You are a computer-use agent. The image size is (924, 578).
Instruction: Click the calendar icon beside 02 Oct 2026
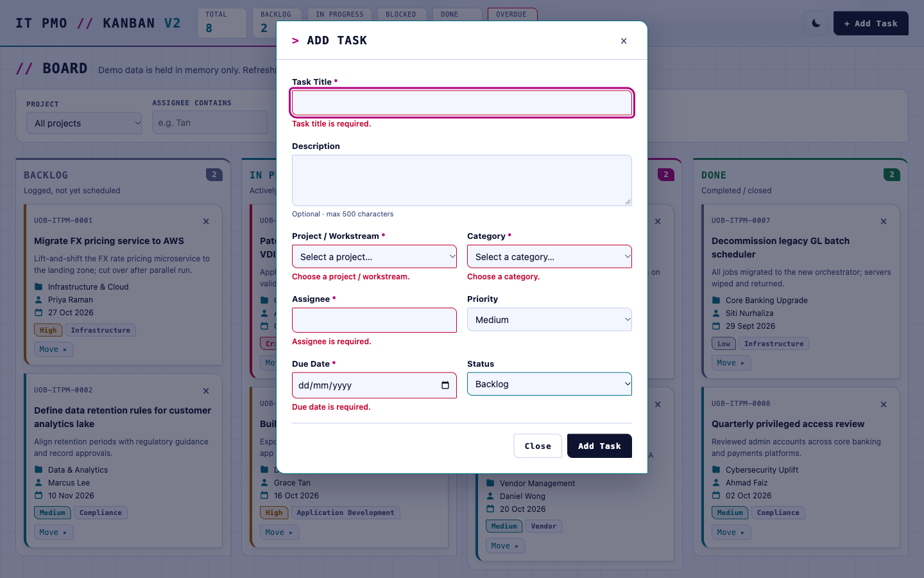pos(716,496)
